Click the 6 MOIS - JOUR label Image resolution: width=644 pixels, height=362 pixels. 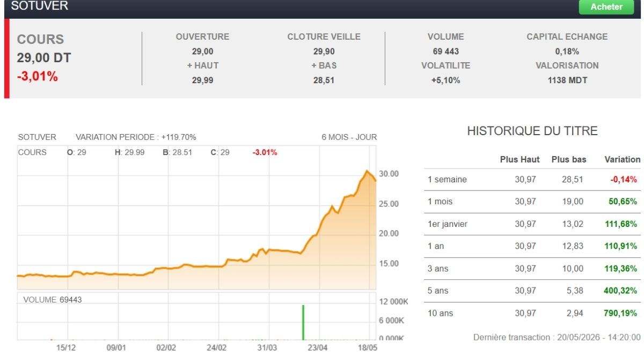point(349,137)
